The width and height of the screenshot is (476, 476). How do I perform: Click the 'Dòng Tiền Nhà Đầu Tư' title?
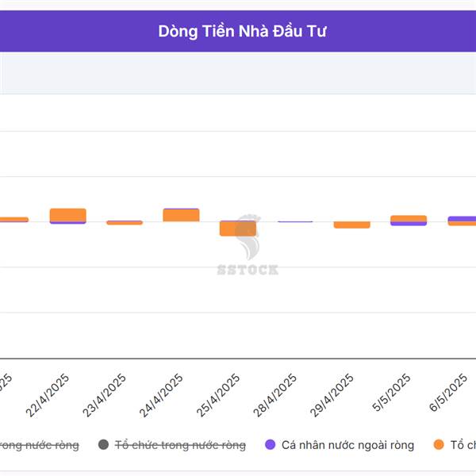(x=242, y=31)
